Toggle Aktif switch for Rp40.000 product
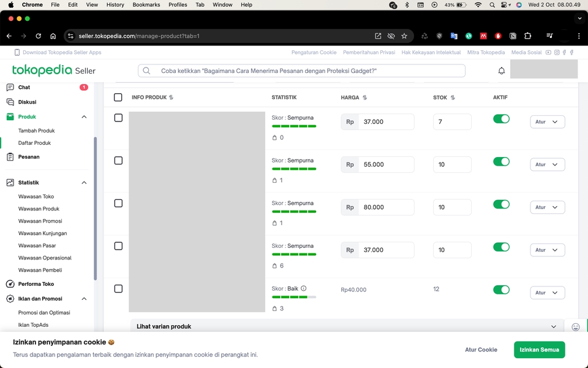 501,289
